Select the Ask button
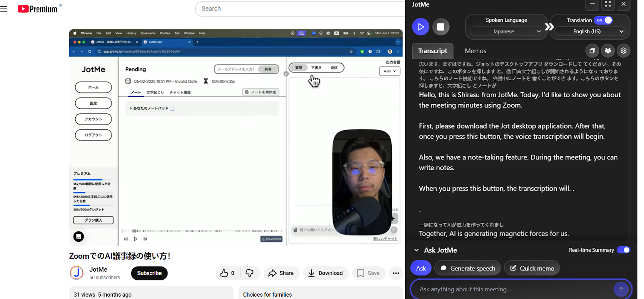644x299 pixels. pos(421,268)
